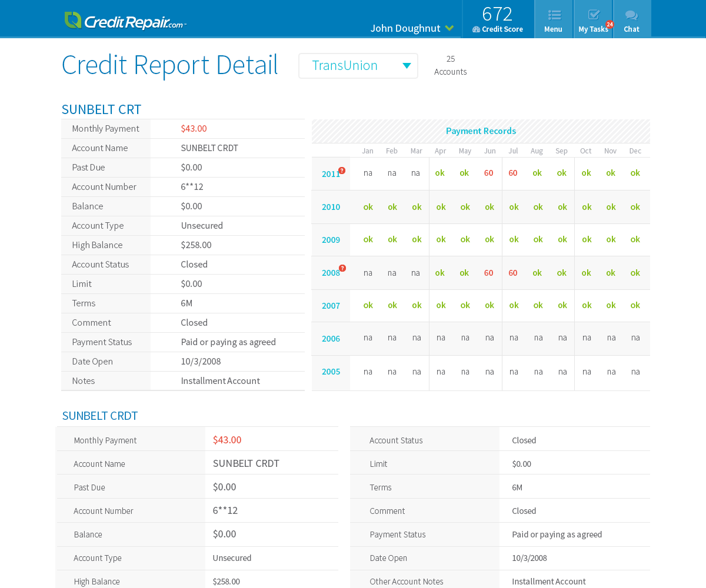The width and height of the screenshot is (706, 588).
Task: Click Paid or paying as agreed in top table
Action: click(x=228, y=342)
